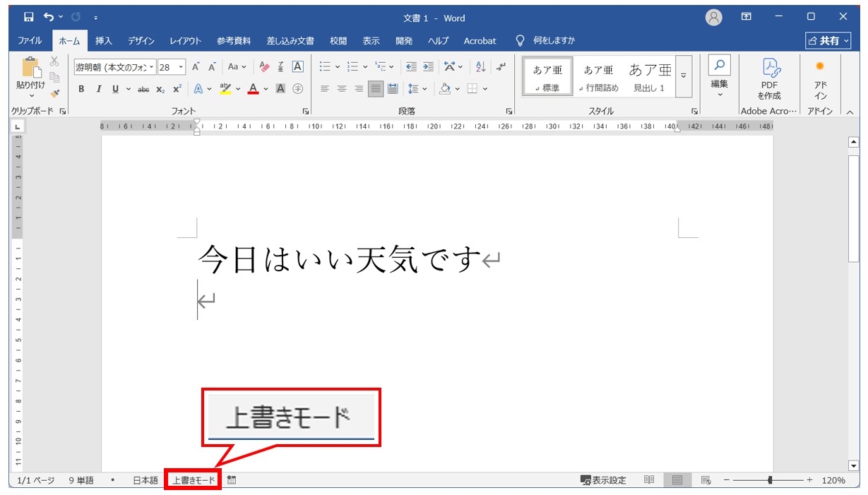Align the paragraph right
Viewport: 868px width, 495px height.
tap(359, 89)
